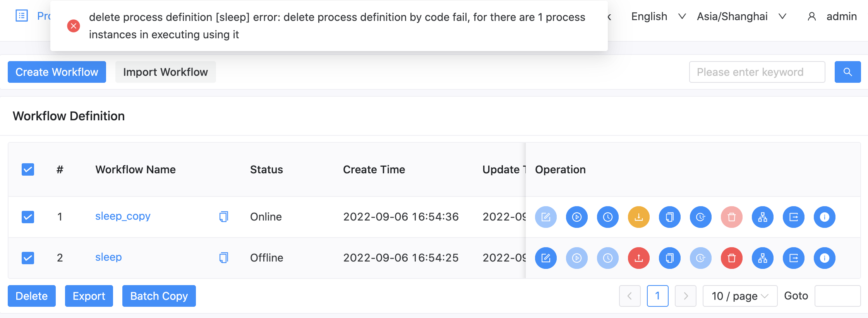The height and width of the screenshot is (318, 868).
Task: View tree diagram for sleep_copy workflow
Action: (762, 217)
